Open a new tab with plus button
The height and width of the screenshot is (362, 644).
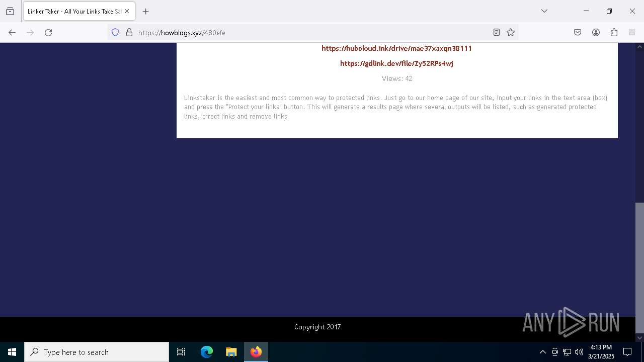pyautogui.click(x=146, y=11)
